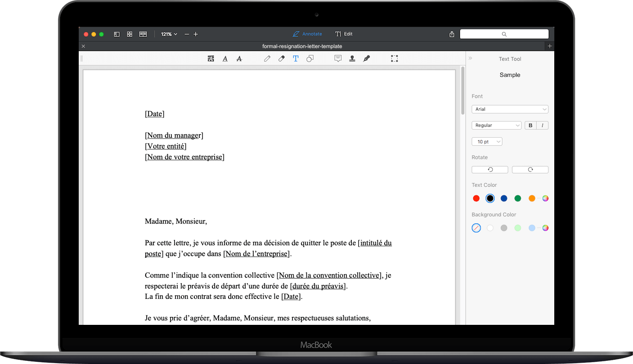Screen dimensions: 633x364
Task: Select the Text tool (T icon)
Action: pyautogui.click(x=296, y=58)
